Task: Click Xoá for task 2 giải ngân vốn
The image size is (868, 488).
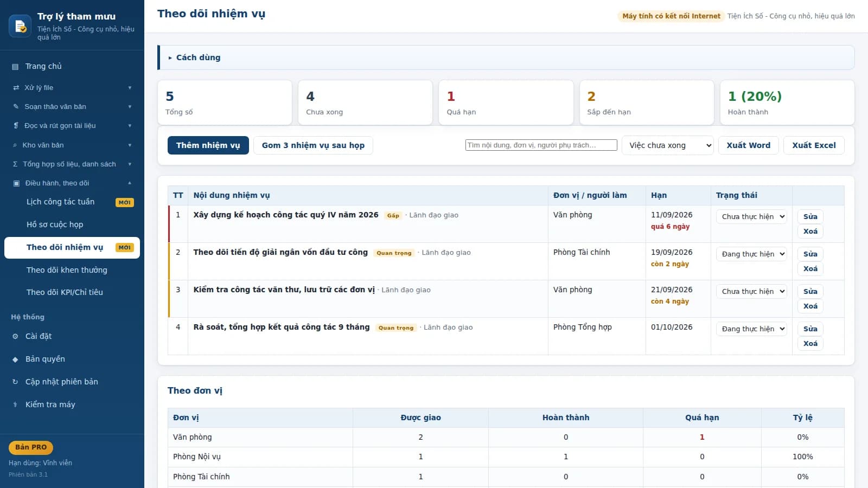Action: click(x=810, y=268)
